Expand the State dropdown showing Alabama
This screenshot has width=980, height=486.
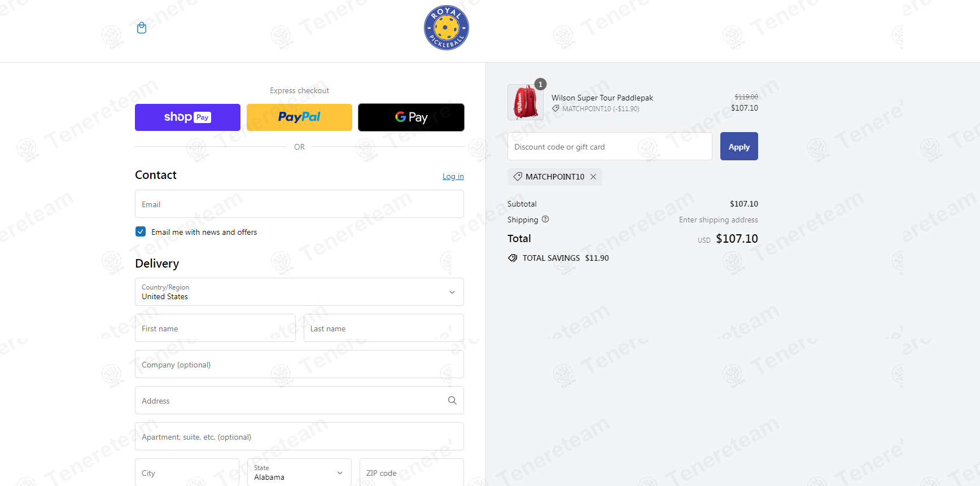299,472
